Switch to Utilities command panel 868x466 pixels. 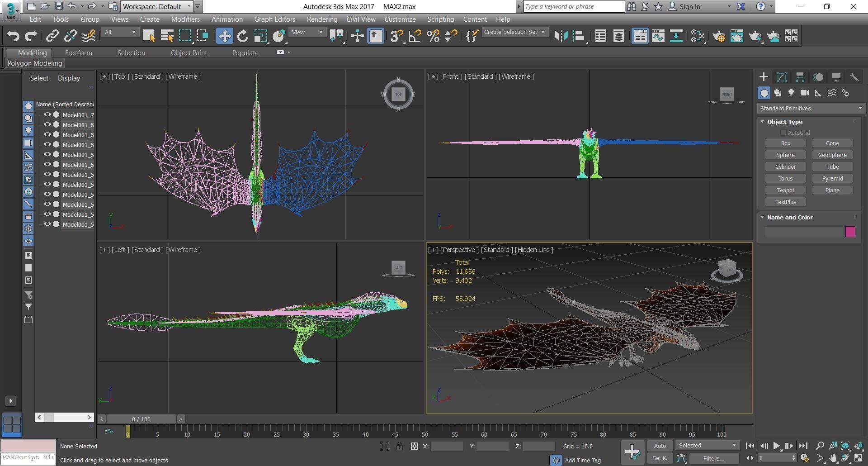pyautogui.click(x=854, y=77)
